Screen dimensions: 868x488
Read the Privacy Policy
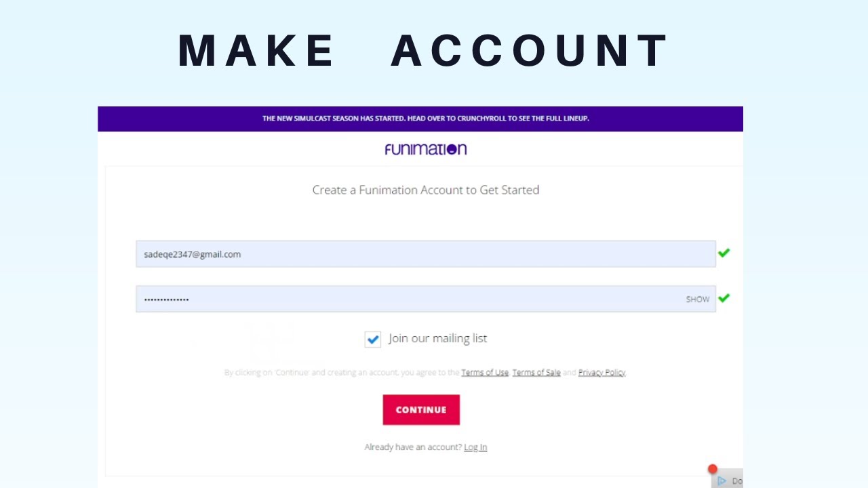(x=601, y=372)
